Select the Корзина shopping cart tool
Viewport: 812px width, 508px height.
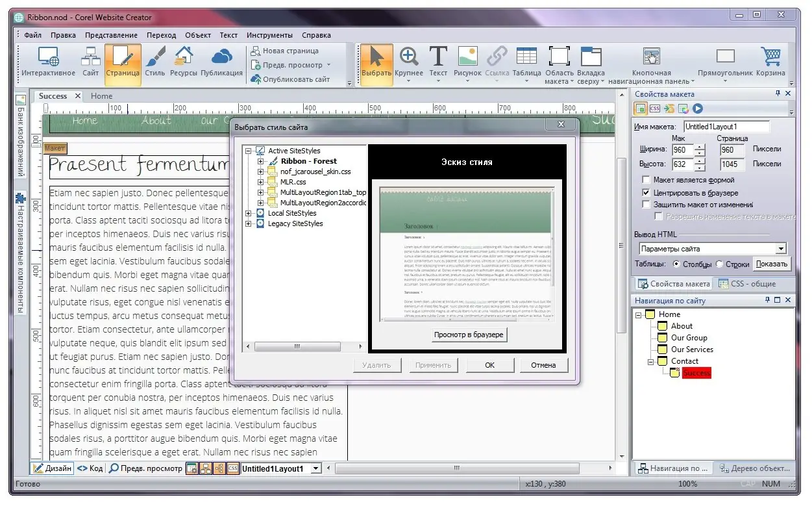[x=771, y=63]
